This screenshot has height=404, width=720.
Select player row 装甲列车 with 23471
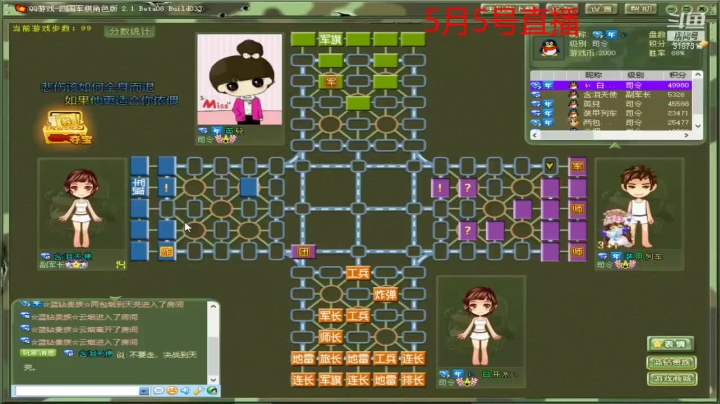611,113
